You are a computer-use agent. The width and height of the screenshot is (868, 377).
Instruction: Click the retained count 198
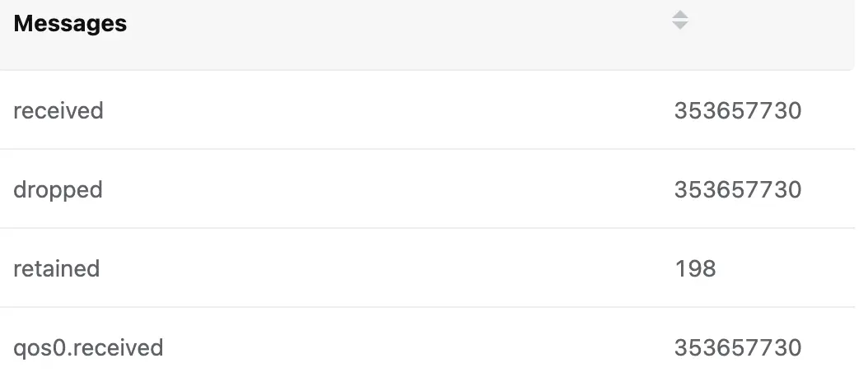(x=695, y=268)
